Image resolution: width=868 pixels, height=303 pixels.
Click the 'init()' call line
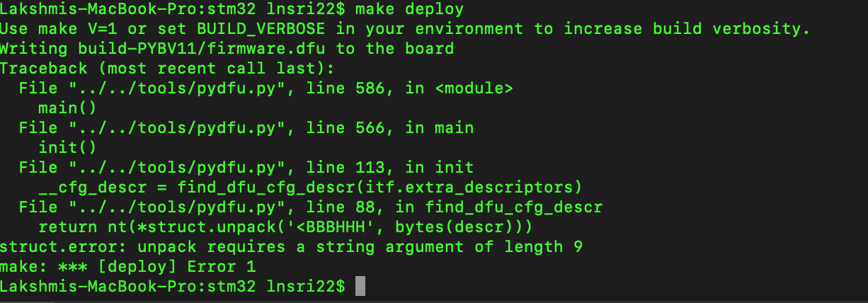(68, 148)
